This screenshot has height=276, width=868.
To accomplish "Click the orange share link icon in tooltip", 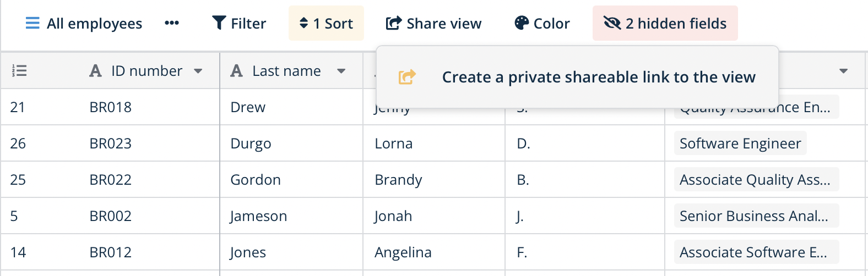I will coord(407,77).
